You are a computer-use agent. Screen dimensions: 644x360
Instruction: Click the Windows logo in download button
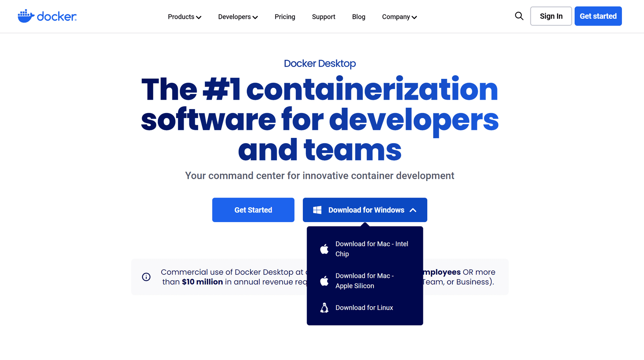coord(317,210)
